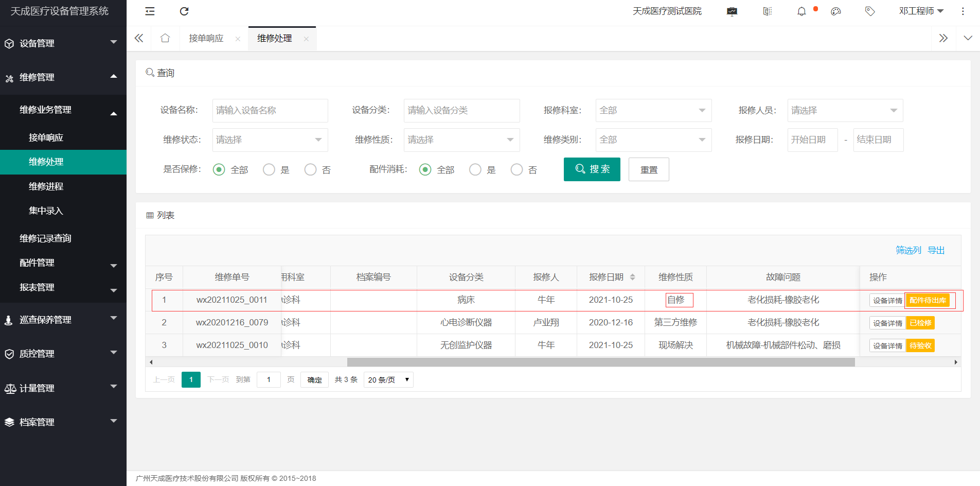This screenshot has width=980, height=486.
Task: Open the monitor dashboard icon in header
Action: [x=732, y=11]
